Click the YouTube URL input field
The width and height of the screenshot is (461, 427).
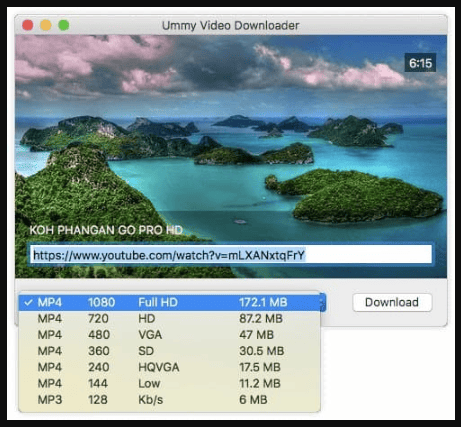(231, 255)
